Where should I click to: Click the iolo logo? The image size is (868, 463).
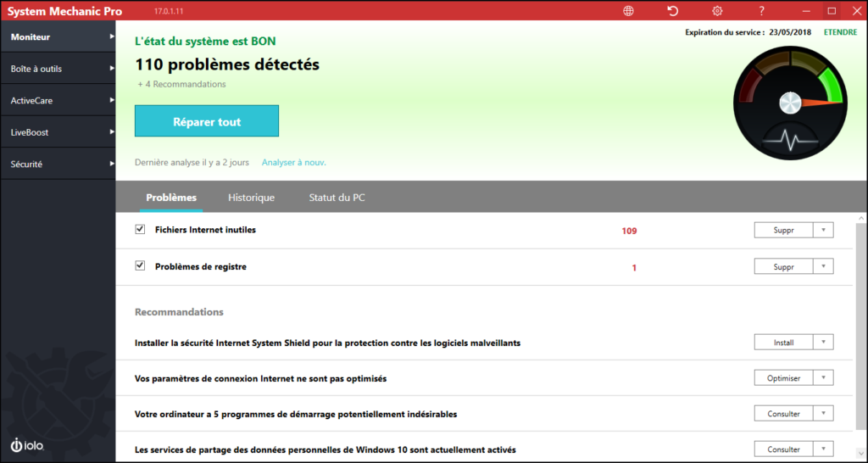click(x=27, y=444)
